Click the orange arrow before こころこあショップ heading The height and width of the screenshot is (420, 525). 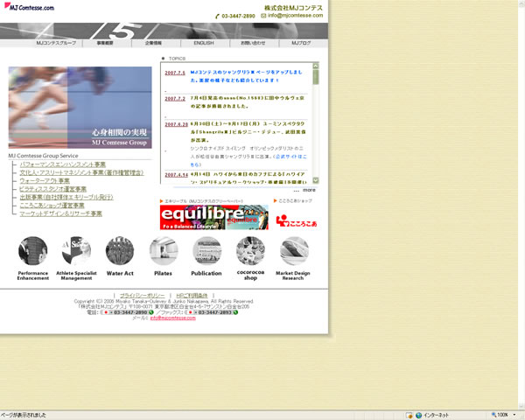(276, 200)
